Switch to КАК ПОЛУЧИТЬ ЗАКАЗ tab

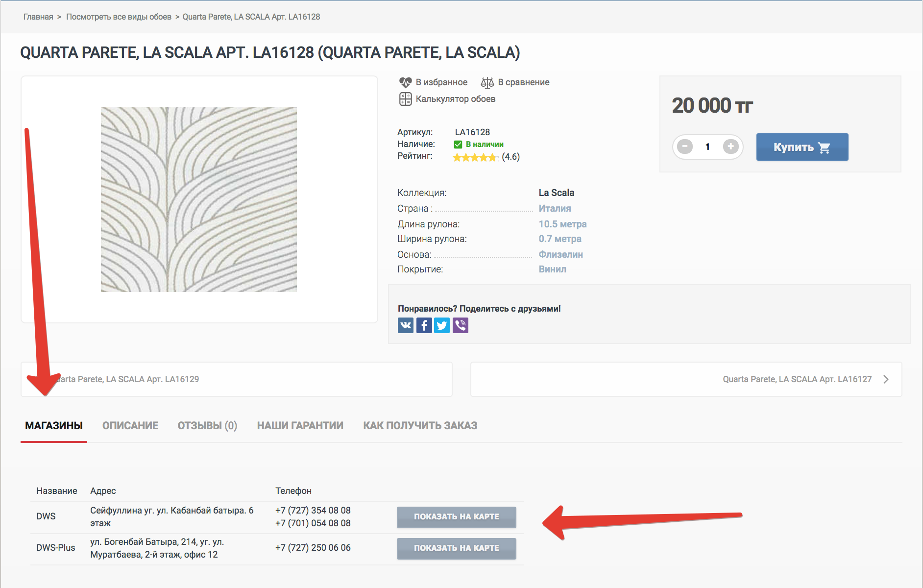pos(420,425)
